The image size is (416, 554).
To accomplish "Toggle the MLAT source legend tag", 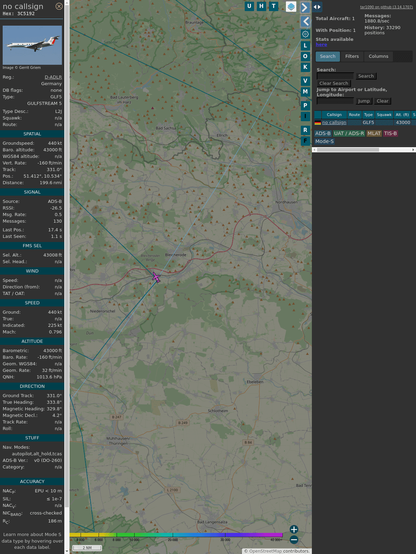I will coord(374,133).
